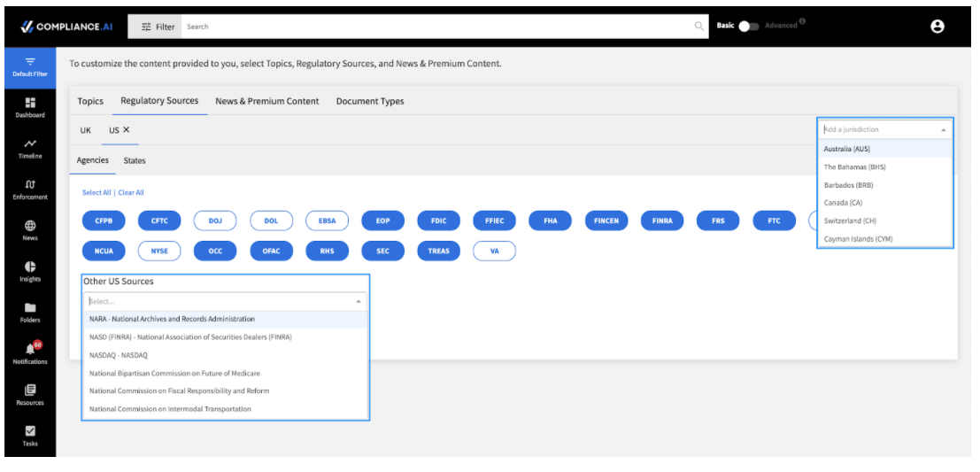Screen dimensions: 980x472
Task: Toggle the FFIEC agency pill
Action: pos(494,221)
